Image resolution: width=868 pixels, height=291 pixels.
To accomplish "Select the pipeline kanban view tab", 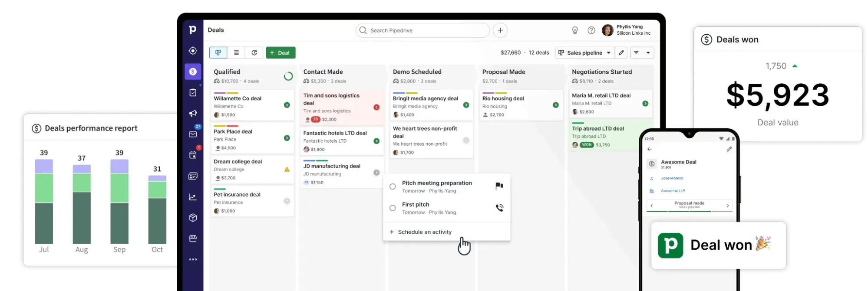I will (x=218, y=53).
